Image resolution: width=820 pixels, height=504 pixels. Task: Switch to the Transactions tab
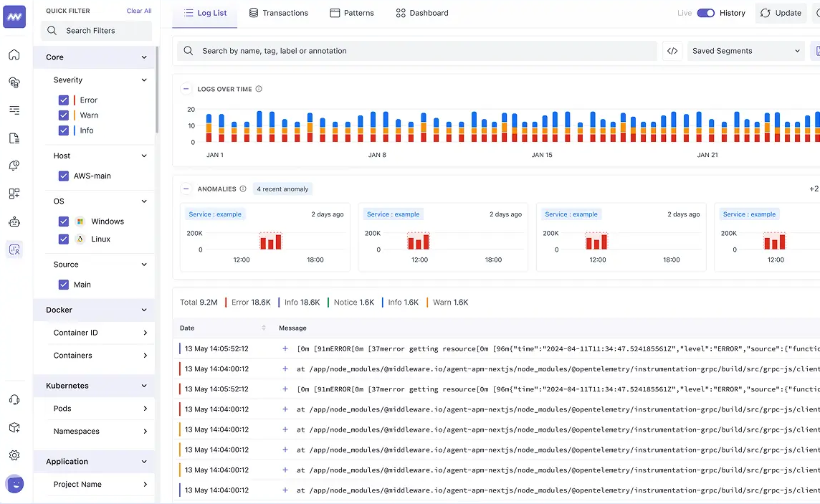point(278,13)
